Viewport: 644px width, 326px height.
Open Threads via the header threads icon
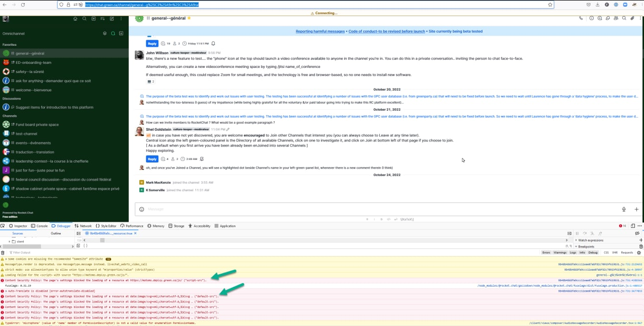(x=608, y=18)
